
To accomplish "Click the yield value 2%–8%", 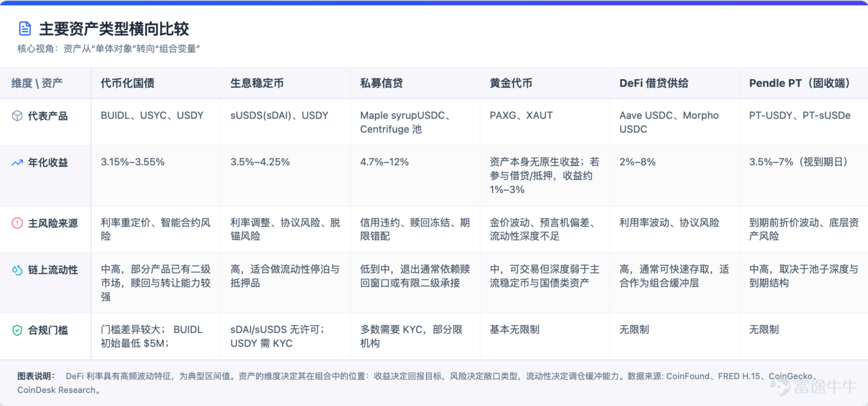I will [637, 162].
